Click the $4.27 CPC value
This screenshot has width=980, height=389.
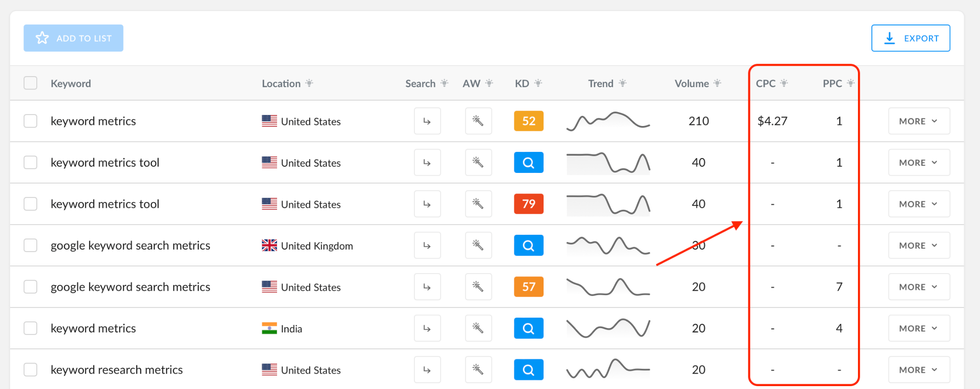[x=772, y=121]
